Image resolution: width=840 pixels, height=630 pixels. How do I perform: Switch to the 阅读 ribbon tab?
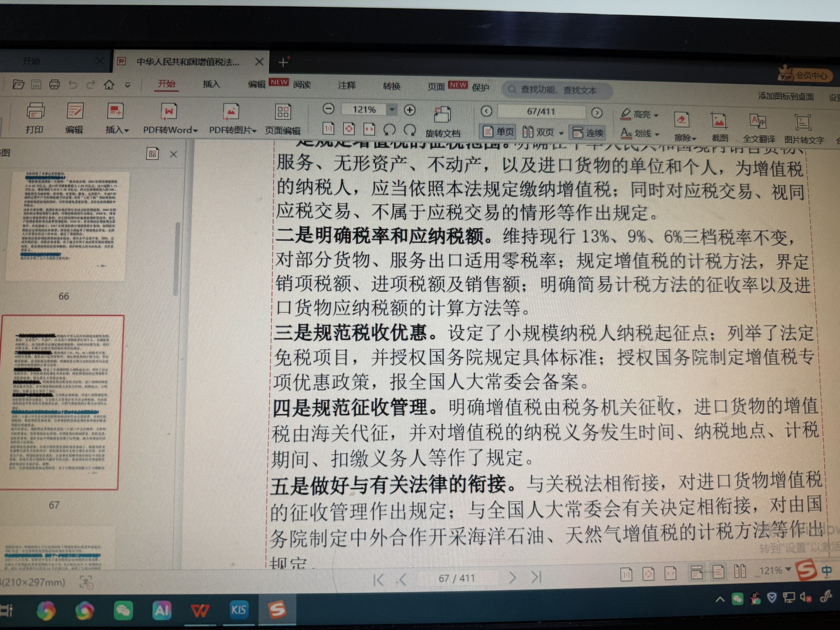coord(302,85)
